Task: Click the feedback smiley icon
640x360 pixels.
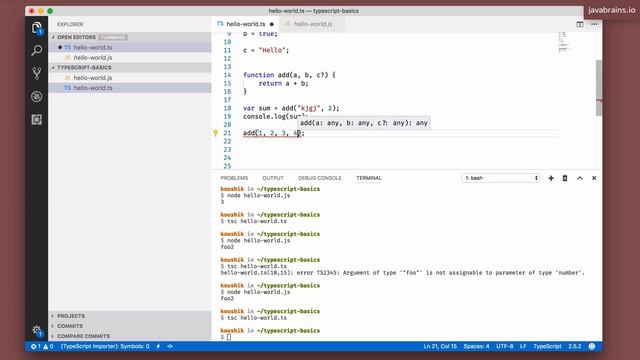Action: coord(592,346)
